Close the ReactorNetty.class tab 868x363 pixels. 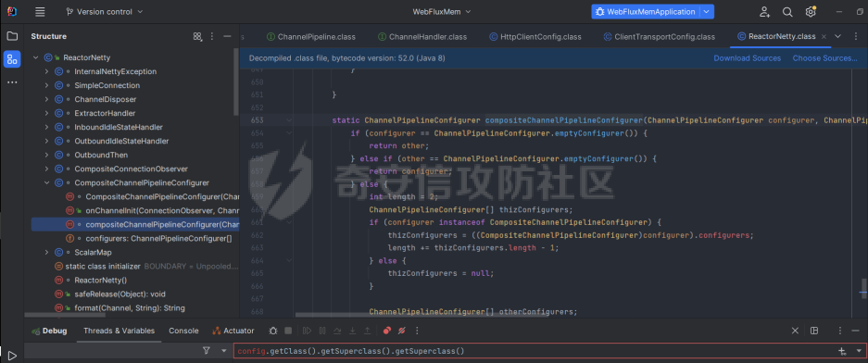point(824,37)
